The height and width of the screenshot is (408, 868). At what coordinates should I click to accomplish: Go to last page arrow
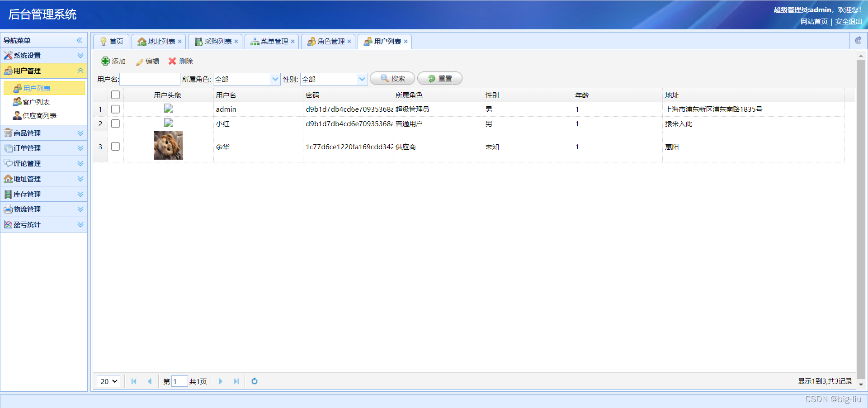point(236,381)
